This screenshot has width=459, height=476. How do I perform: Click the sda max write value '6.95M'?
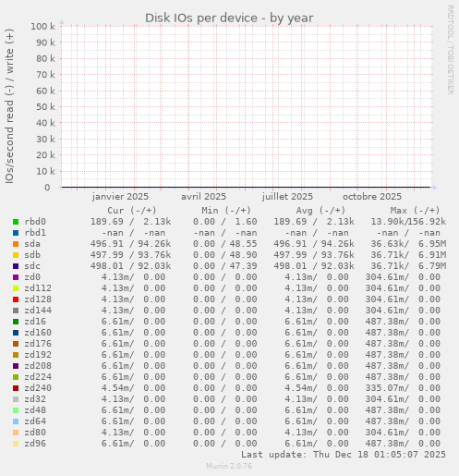(x=432, y=244)
